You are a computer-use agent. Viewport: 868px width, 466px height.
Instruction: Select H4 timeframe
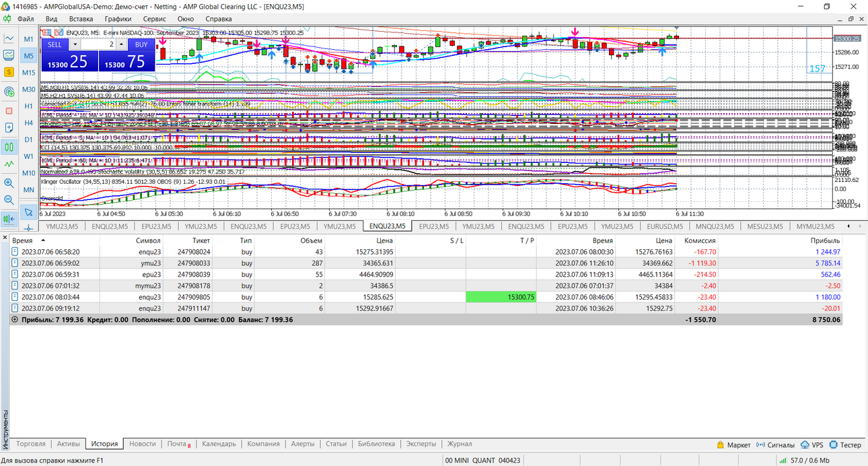(x=29, y=123)
